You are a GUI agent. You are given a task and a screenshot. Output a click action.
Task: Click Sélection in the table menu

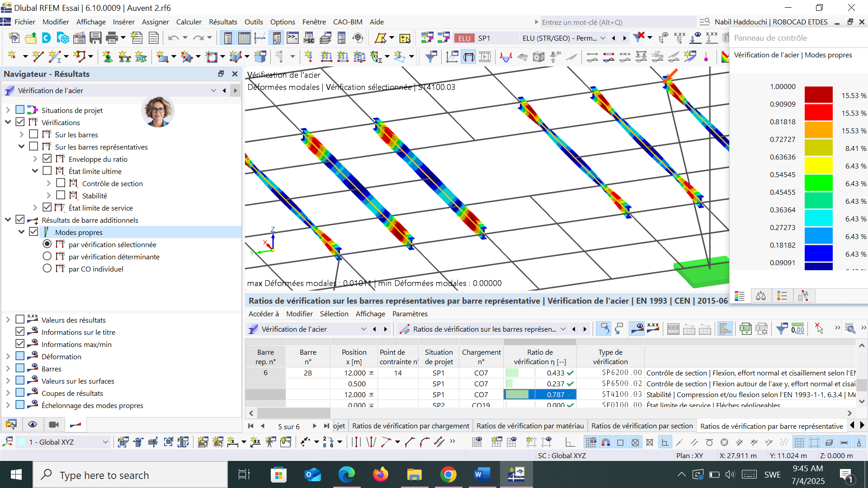point(334,314)
